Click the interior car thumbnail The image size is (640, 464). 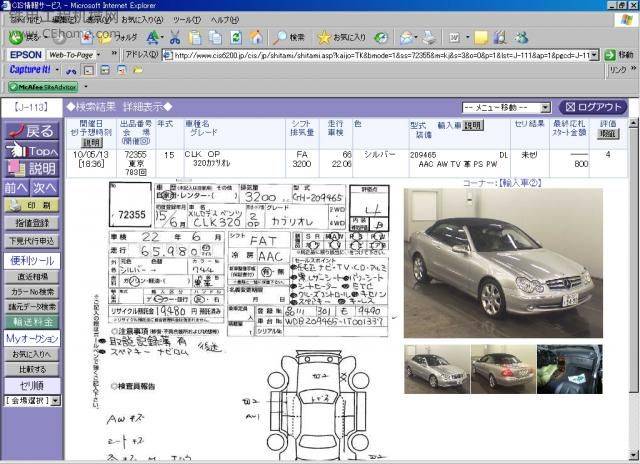click(569, 369)
